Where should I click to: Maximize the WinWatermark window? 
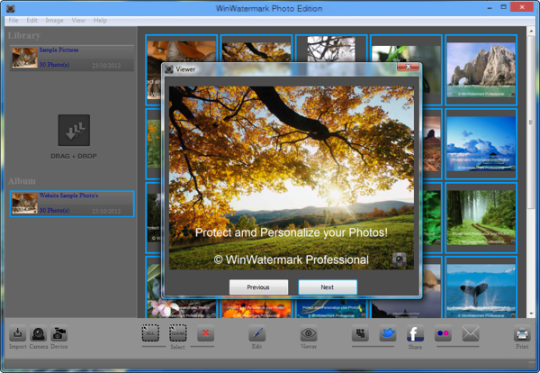(x=503, y=7)
